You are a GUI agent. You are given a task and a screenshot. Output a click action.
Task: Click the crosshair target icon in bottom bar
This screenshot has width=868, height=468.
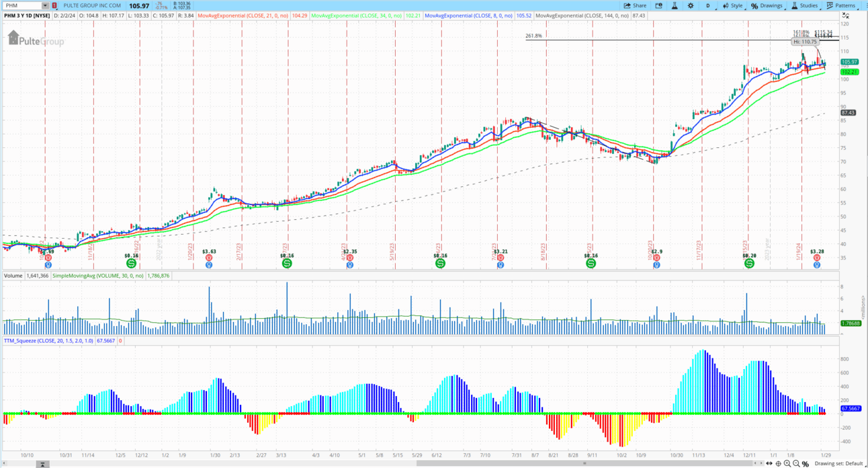pyautogui.click(x=779, y=463)
